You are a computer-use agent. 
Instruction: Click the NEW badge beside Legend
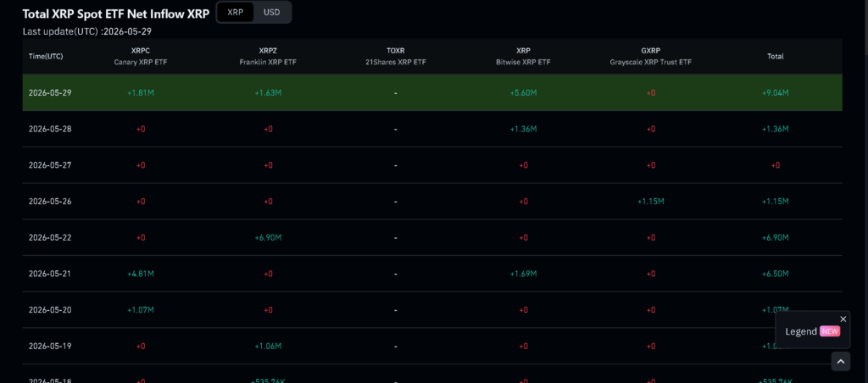830,331
